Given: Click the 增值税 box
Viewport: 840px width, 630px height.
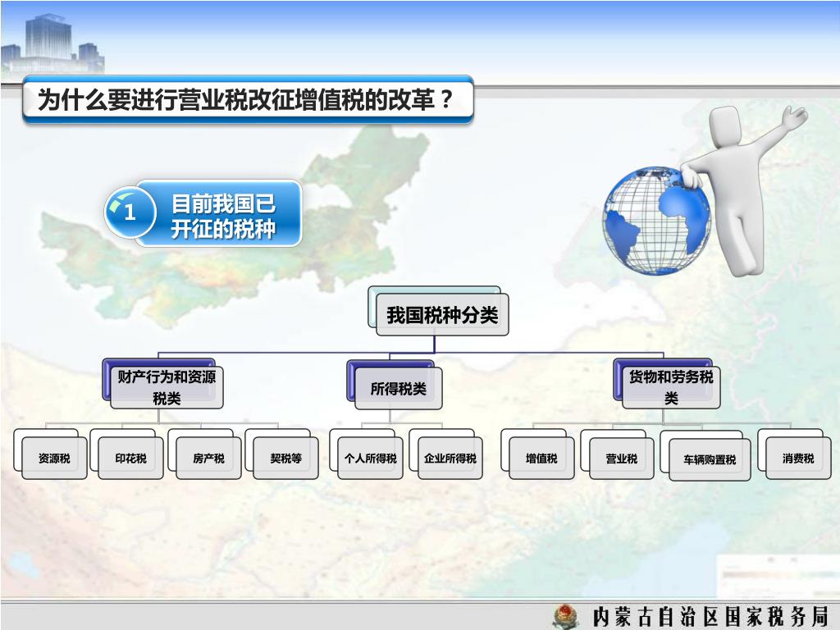Looking at the screenshot, I should coord(541,459).
